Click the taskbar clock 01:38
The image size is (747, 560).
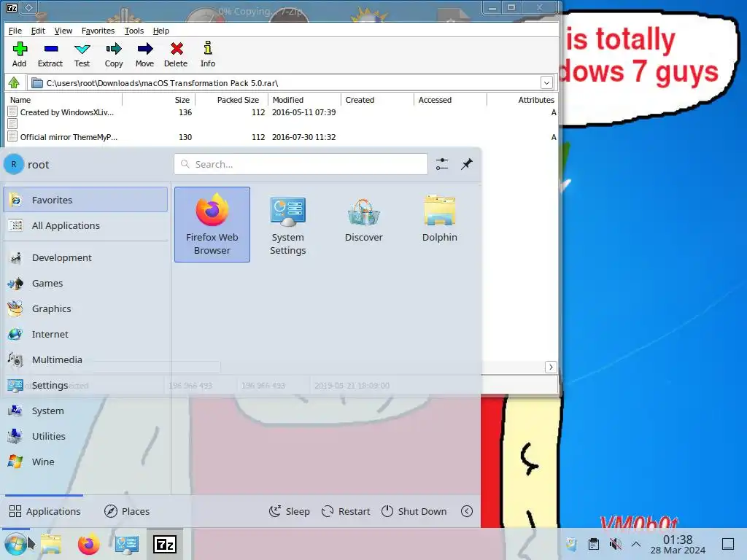point(678,544)
